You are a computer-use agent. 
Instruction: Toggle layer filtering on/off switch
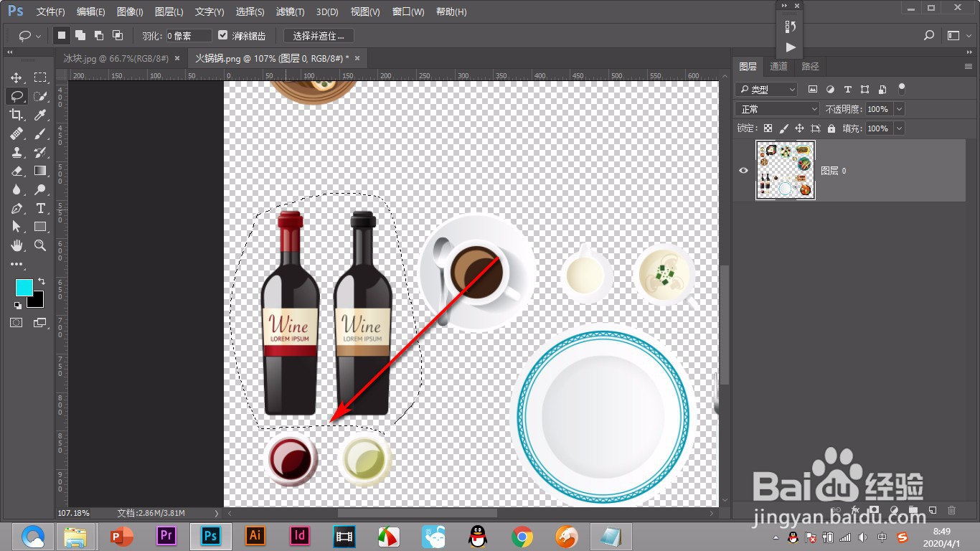(902, 89)
